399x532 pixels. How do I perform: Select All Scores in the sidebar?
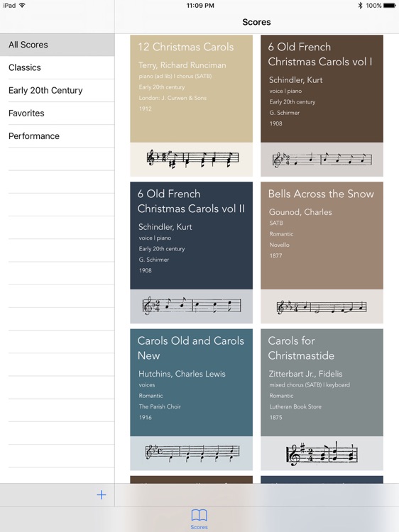(x=57, y=45)
